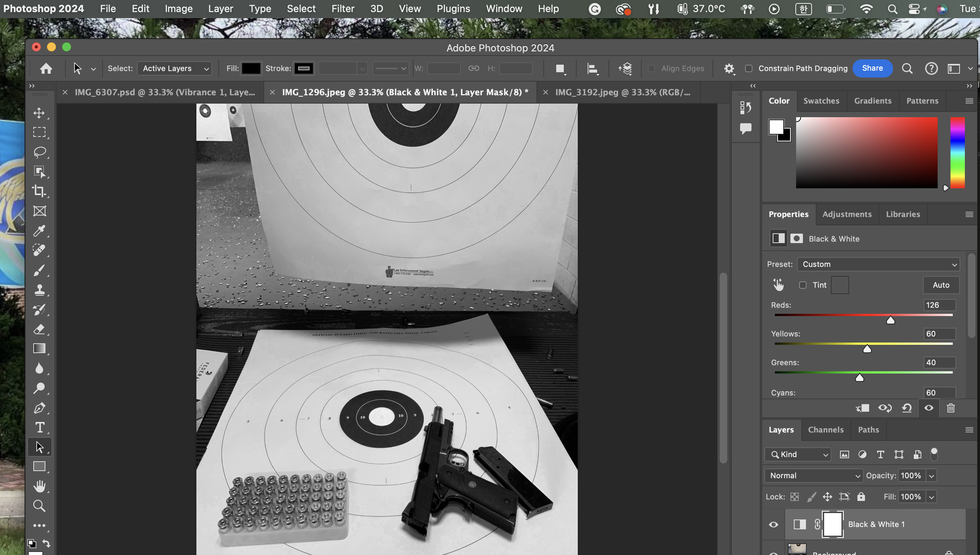The height and width of the screenshot is (555, 980).
Task: Click the Auto button
Action: click(x=941, y=285)
